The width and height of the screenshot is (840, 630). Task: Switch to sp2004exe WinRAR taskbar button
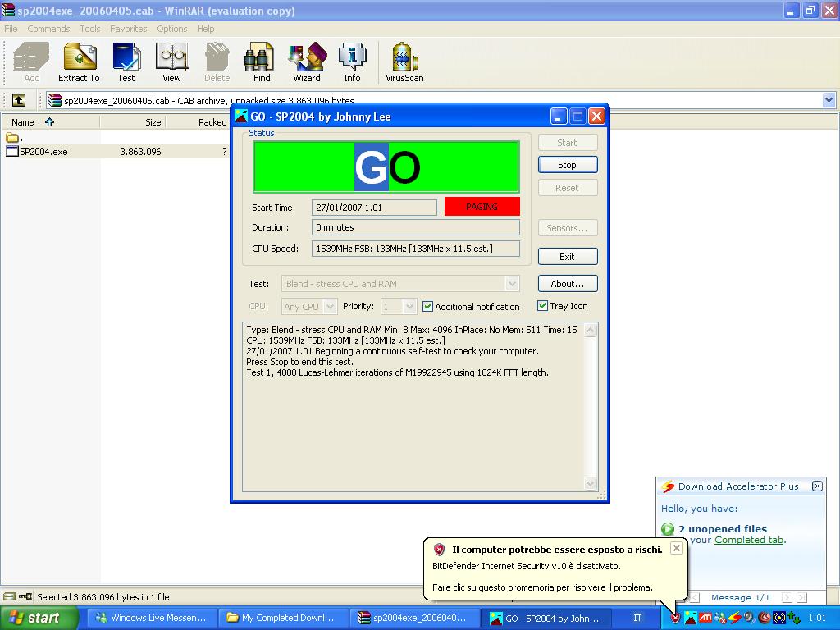414,618
